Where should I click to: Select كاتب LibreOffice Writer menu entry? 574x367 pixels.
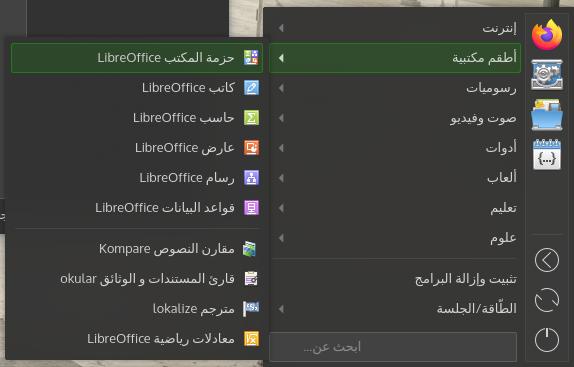coord(137,87)
